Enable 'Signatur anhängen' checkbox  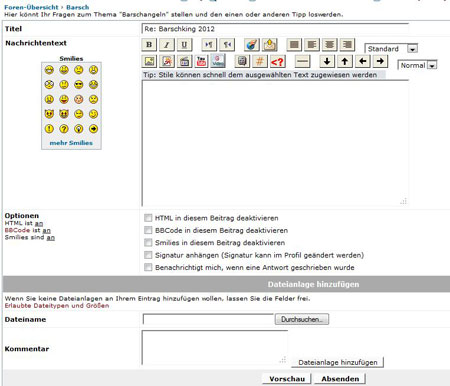(x=148, y=255)
